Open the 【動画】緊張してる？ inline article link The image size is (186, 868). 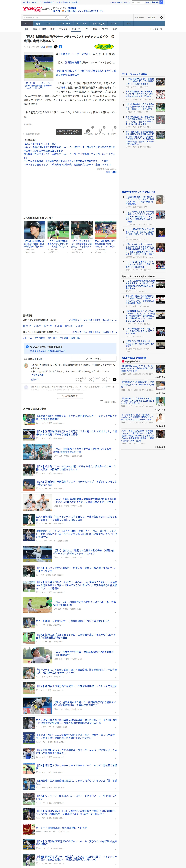(86, 73)
